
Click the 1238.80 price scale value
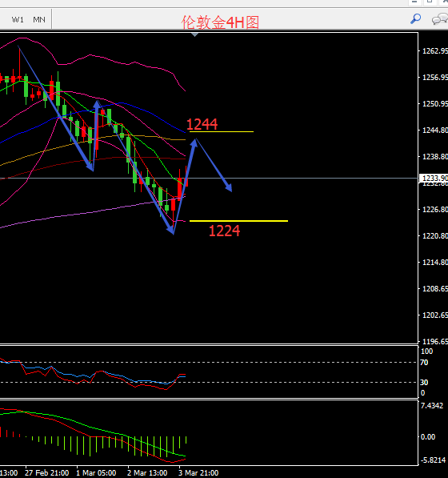(435, 157)
